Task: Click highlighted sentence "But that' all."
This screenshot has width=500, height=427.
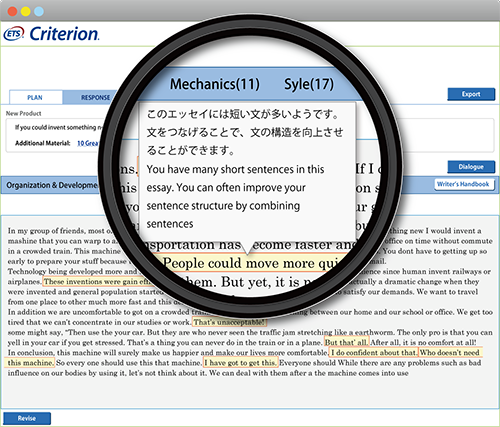Action: (346, 342)
